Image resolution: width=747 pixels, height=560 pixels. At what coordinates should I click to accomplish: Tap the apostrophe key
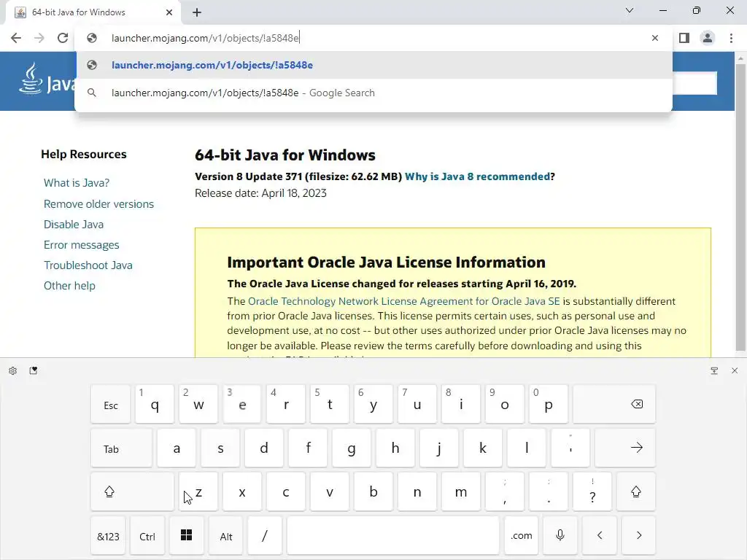click(570, 448)
